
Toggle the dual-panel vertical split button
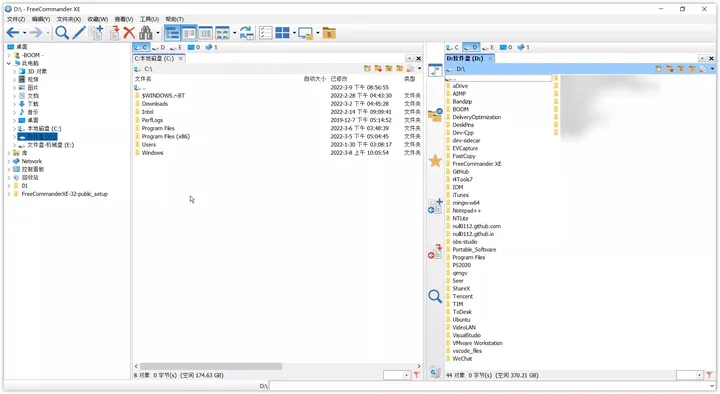click(x=189, y=33)
